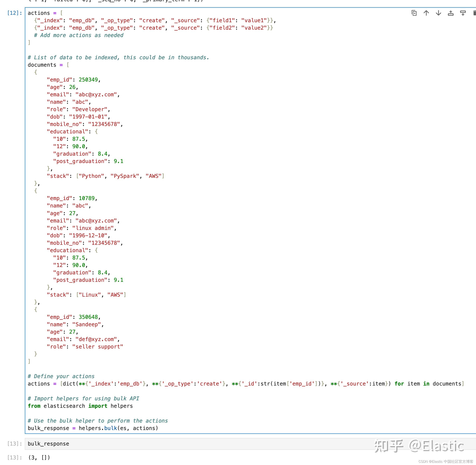The width and height of the screenshot is (476, 465).
Task: Click the "documents = [" line
Action: [48, 65]
